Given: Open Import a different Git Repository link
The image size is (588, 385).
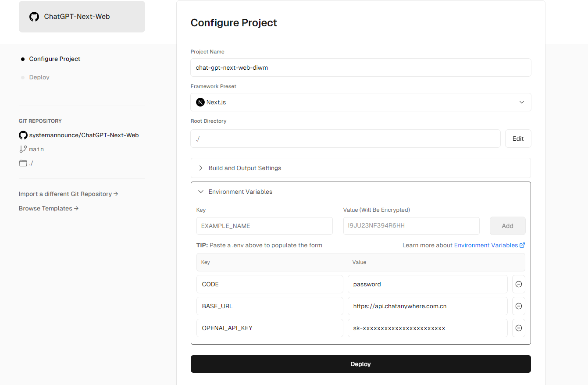Looking at the screenshot, I should click(x=68, y=194).
